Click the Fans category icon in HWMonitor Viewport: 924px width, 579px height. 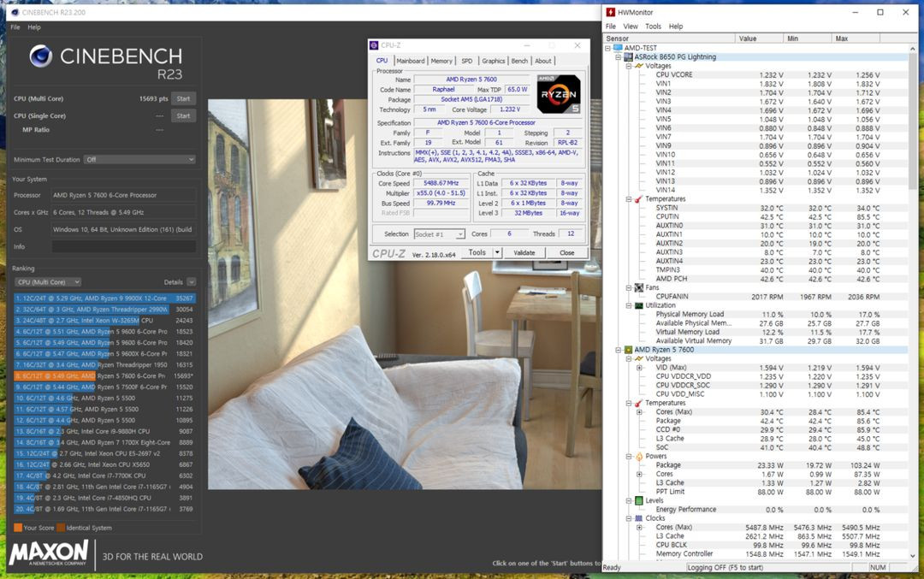coord(639,287)
